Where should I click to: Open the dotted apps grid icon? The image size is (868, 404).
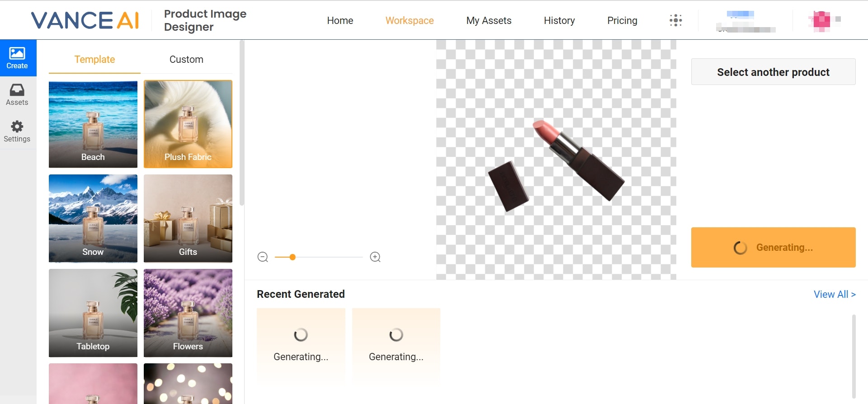pos(675,20)
